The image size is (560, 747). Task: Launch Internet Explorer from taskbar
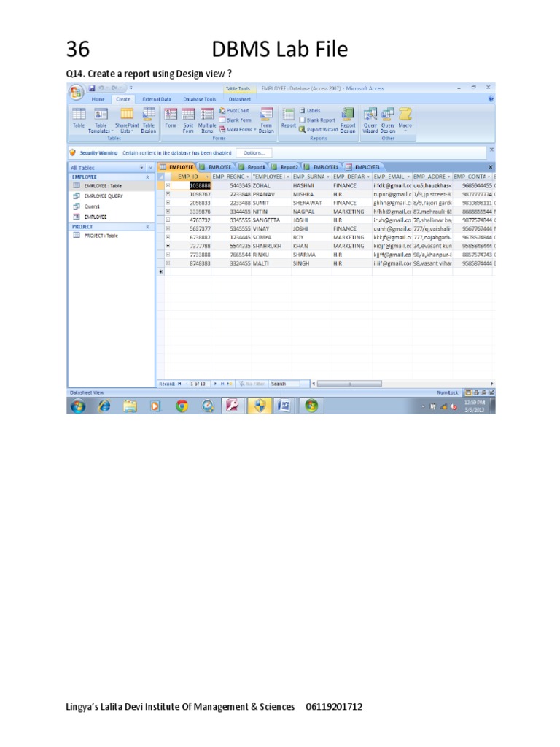click(x=104, y=406)
